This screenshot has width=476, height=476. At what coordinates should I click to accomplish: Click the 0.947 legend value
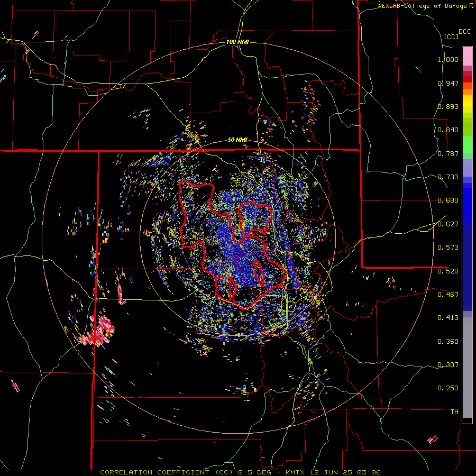point(448,83)
